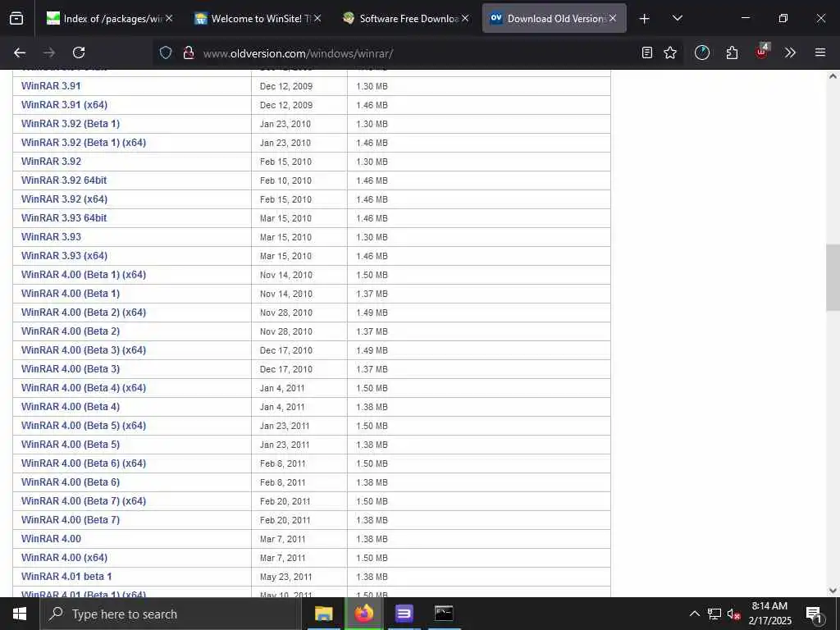Open WinRAR 4.00 (Beta 5) (x64) link
840x630 pixels.
pos(84,426)
